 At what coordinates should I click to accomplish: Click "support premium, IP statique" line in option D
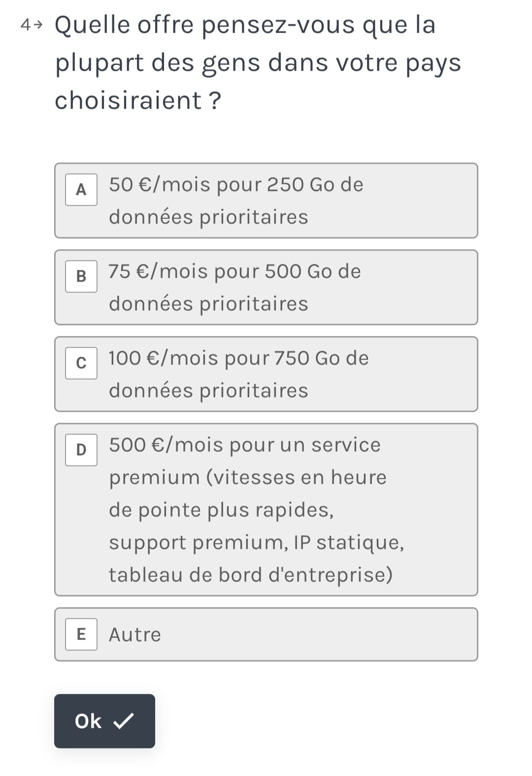pyautogui.click(x=256, y=542)
